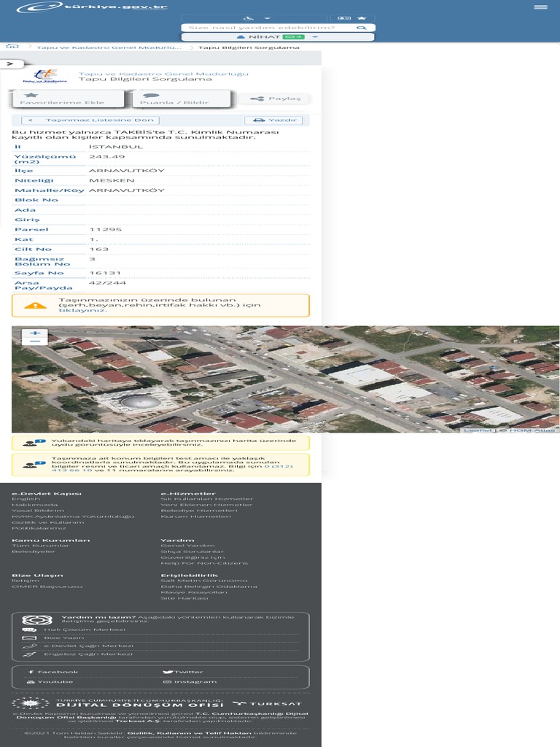Click the TURKSAT logo

pyautogui.click(x=267, y=704)
